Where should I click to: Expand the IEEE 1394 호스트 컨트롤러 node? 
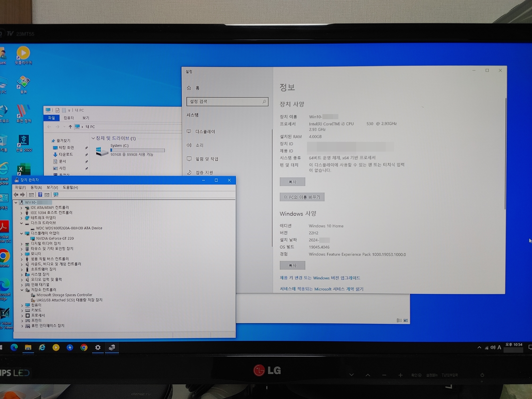click(x=21, y=213)
